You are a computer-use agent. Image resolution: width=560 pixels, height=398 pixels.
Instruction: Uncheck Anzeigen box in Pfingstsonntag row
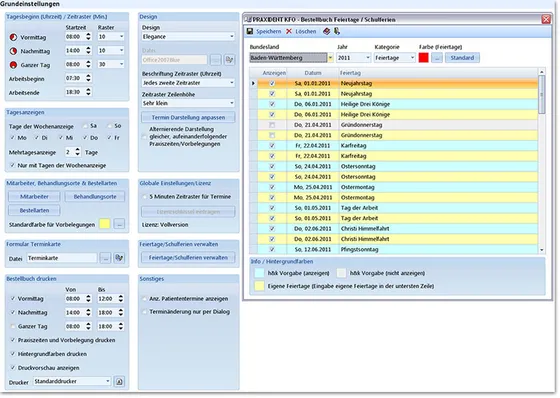click(x=272, y=249)
